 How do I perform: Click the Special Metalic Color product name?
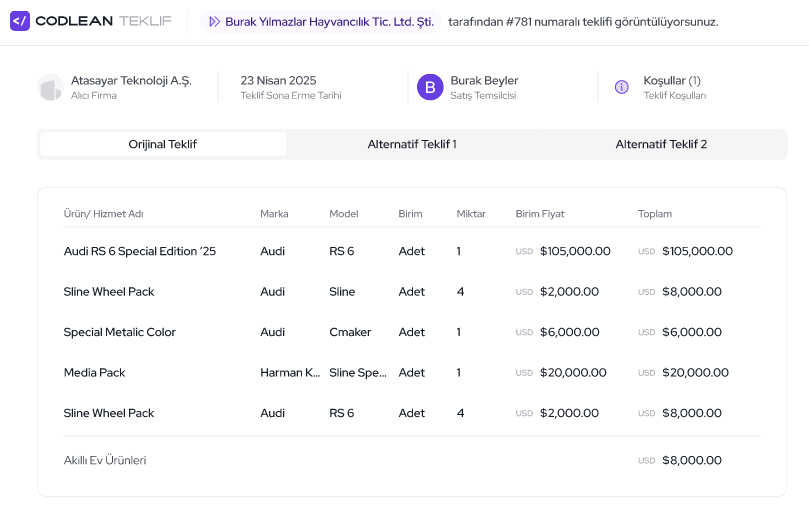click(x=119, y=332)
